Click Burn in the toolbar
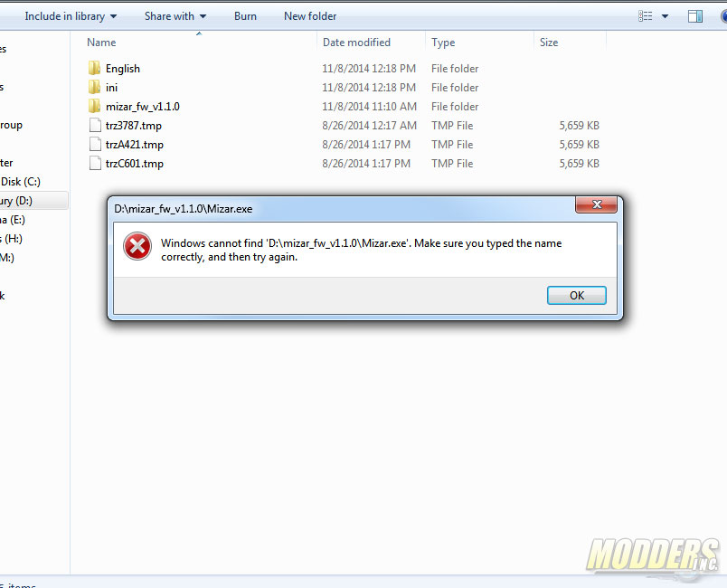Viewport: 727px width, 588px height. click(x=245, y=16)
